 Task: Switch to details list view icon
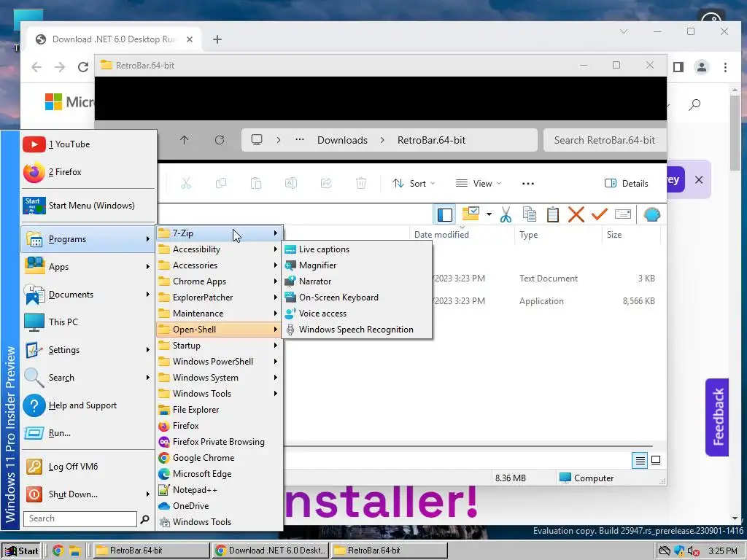640,461
